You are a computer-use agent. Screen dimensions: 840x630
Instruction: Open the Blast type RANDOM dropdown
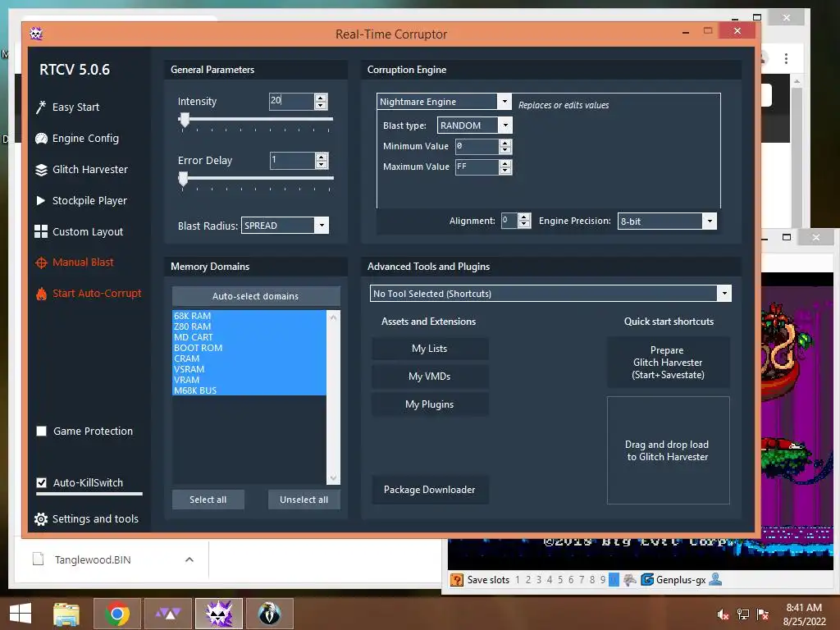point(504,126)
